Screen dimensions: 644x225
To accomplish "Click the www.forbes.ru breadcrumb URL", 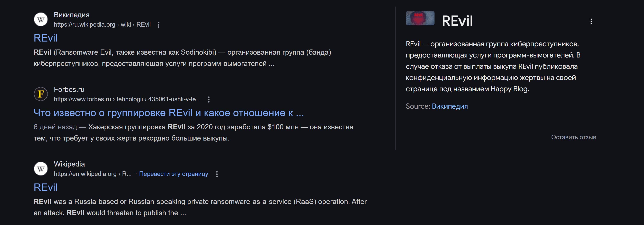I will point(127,99).
